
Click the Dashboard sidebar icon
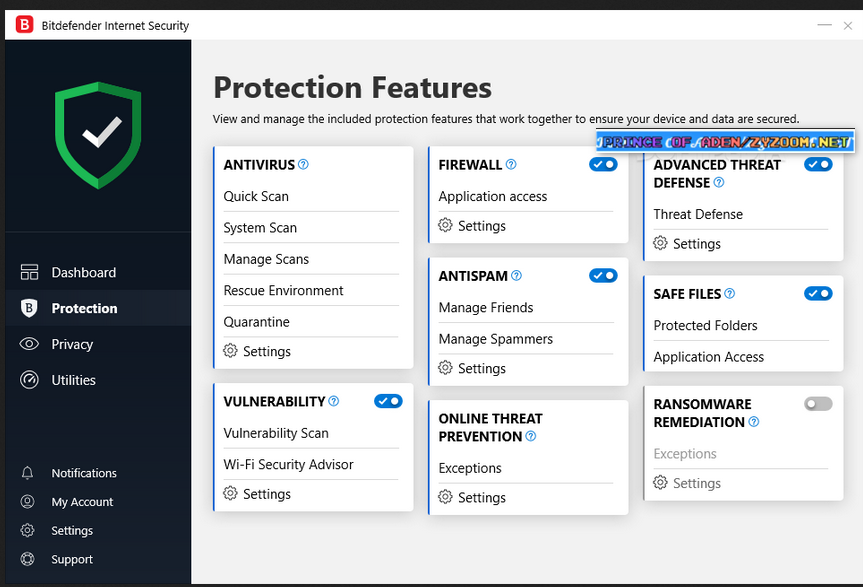click(29, 272)
